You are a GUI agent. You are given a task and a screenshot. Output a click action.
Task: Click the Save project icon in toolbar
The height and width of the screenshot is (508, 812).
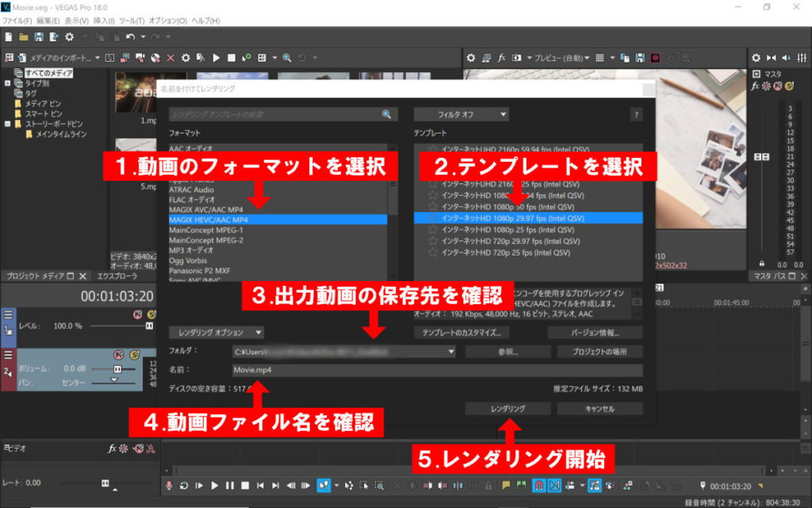(38, 37)
